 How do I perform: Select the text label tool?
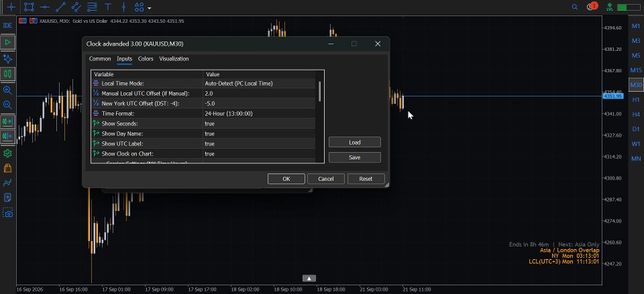click(108, 7)
